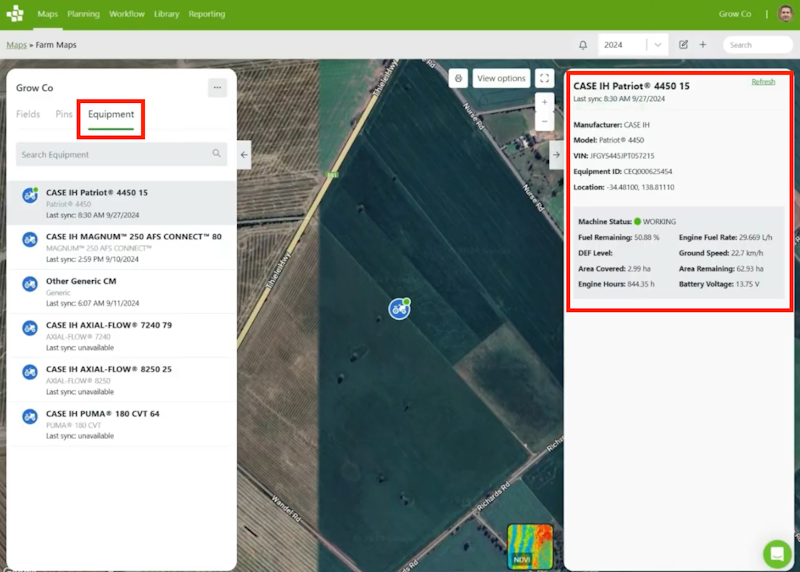Open the Grow Co panel ellipsis menu
This screenshot has width=800, height=572.
217,88
